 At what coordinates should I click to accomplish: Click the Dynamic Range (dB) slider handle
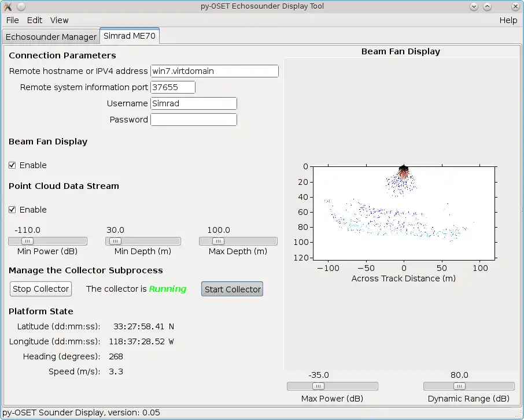(459, 386)
